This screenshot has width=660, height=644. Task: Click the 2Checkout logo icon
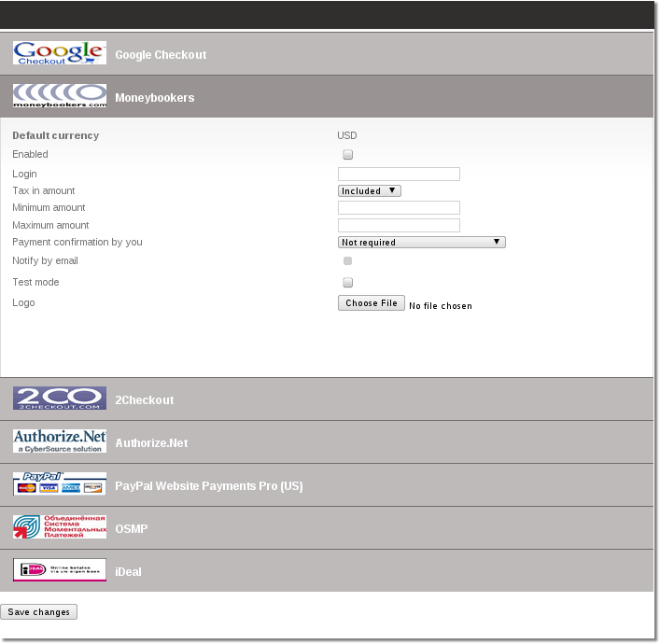60,399
